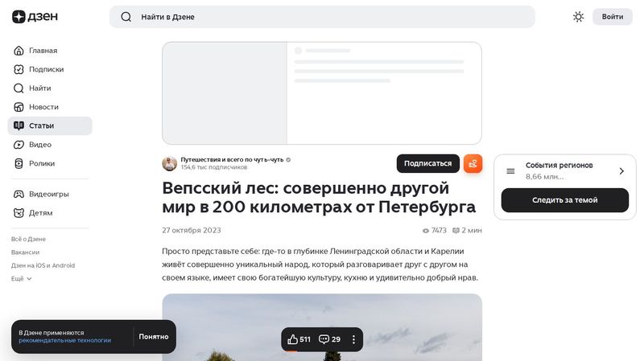The height and width of the screenshot is (361, 644).
Task: Open the three-dot more options menu
Action: pyautogui.click(x=353, y=339)
